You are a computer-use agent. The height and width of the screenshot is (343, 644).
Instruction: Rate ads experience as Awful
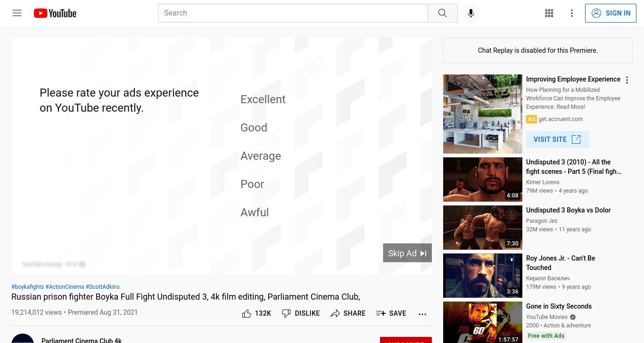coord(255,212)
